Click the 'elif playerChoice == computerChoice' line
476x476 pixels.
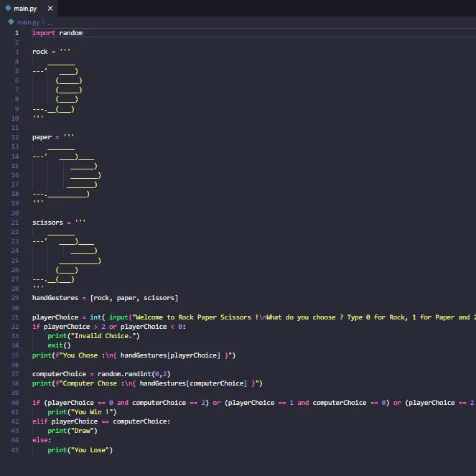(x=101, y=421)
